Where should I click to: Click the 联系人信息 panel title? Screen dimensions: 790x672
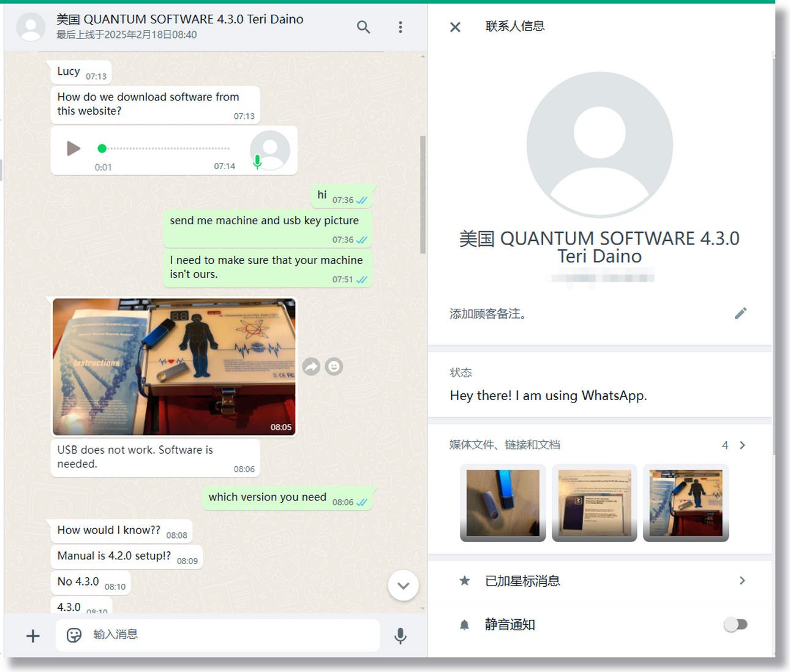515,26
